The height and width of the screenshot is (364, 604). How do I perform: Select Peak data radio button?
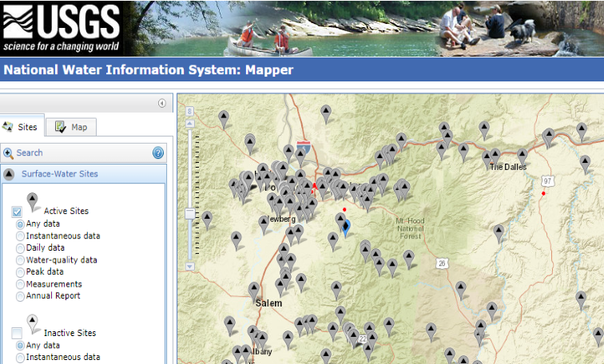20,272
